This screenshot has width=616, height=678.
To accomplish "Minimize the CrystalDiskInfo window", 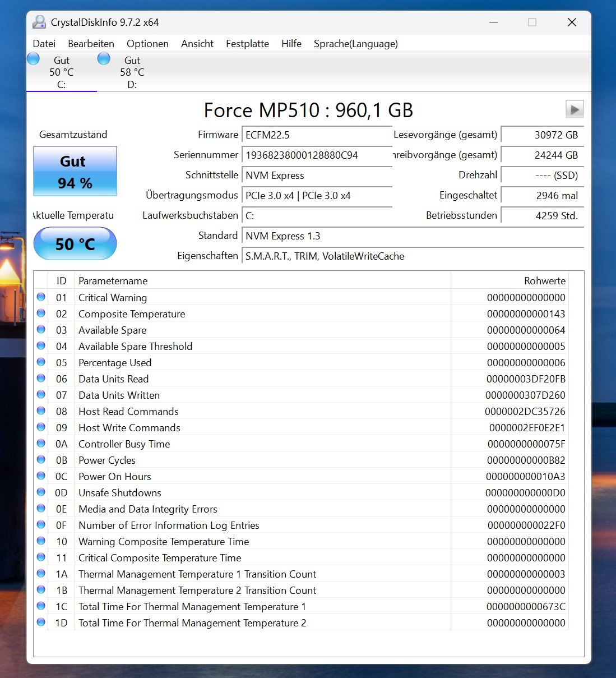I will (x=493, y=22).
